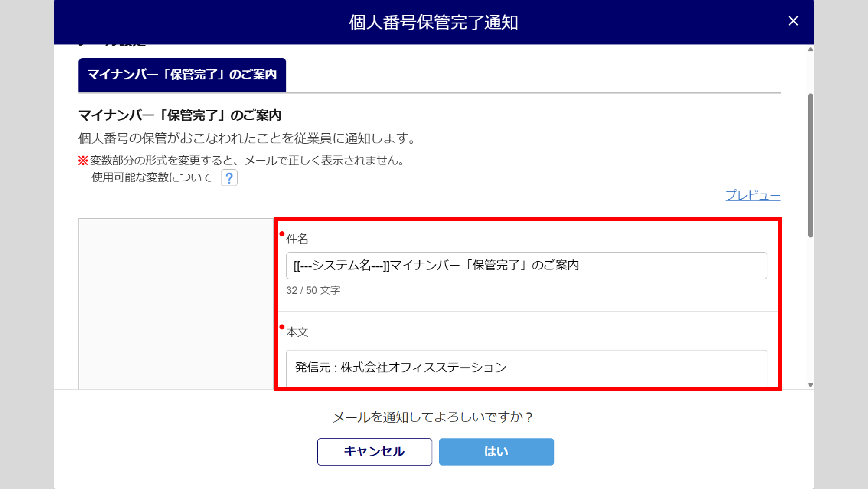Confirm sending with the はい button

pos(496,452)
